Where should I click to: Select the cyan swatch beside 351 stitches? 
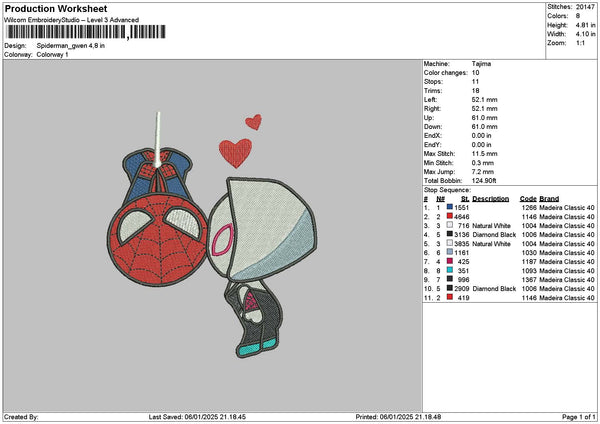coord(450,270)
